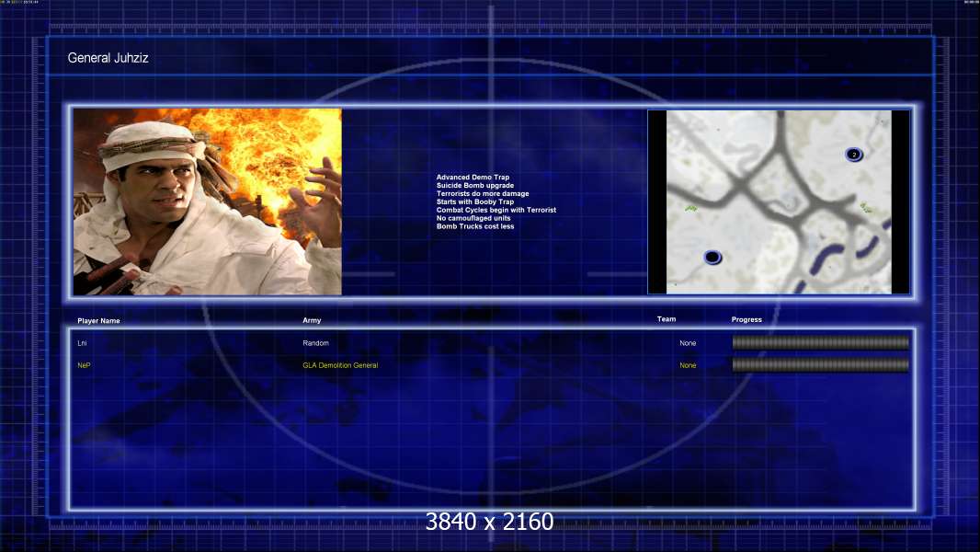Screen dimensions: 980x552
Task: Click GLA Demolition General army entry
Action: (340, 365)
